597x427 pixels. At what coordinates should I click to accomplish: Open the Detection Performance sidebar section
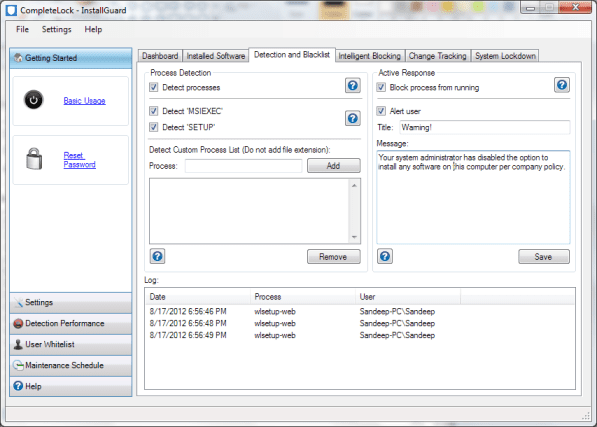71,323
